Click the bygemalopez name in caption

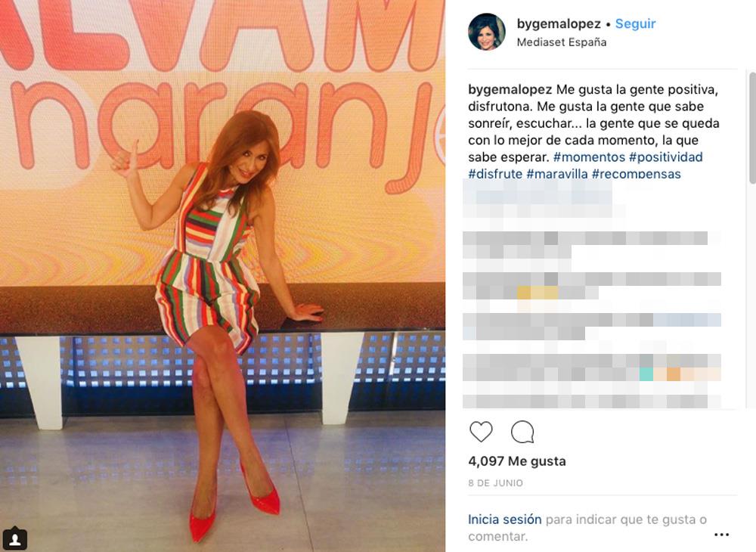(510, 90)
